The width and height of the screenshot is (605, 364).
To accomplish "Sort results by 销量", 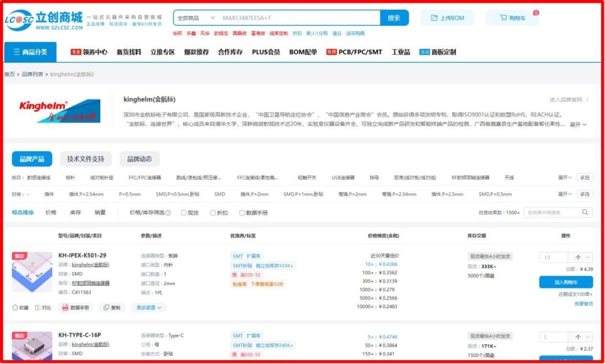I will click(x=100, y=212).
